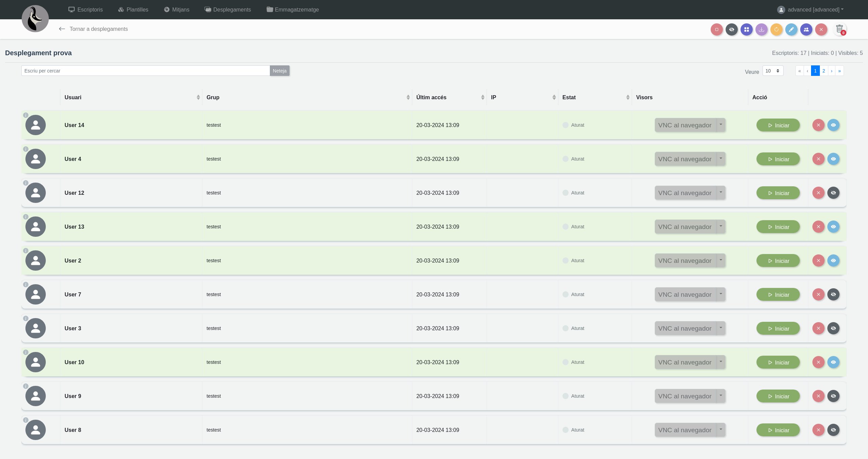Click the two-people co-owners toolbar icon

point(806,29)
